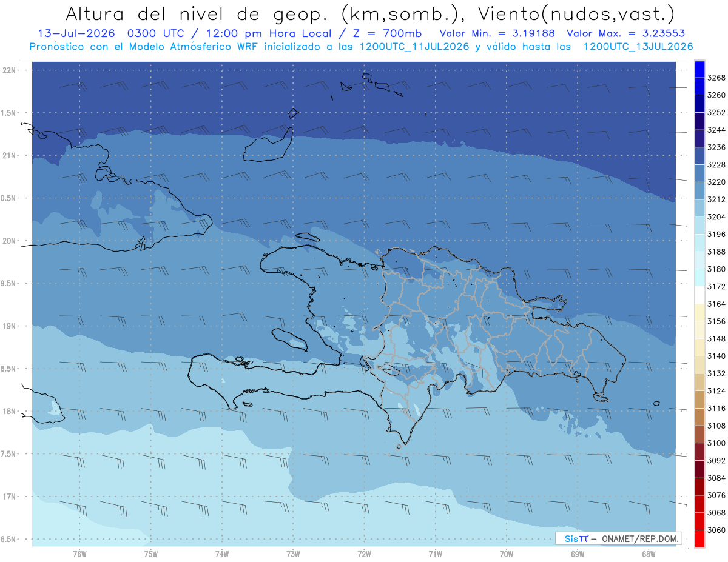Image resolution: width=728 pixels, height=562 pixels.
Task: Click the '3252' color bar label
Action: (x=716, y=113)
